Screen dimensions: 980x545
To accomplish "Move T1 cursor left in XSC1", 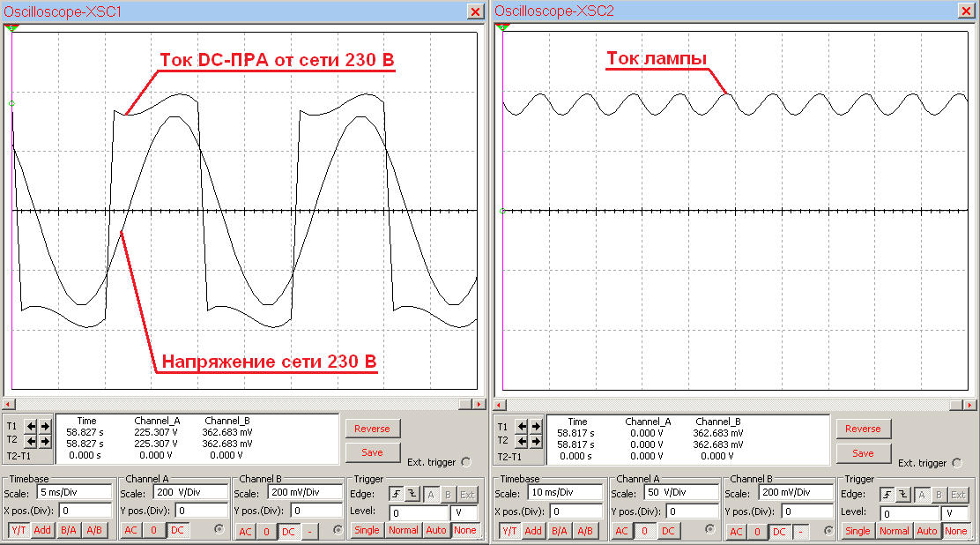I will (32, 426).
